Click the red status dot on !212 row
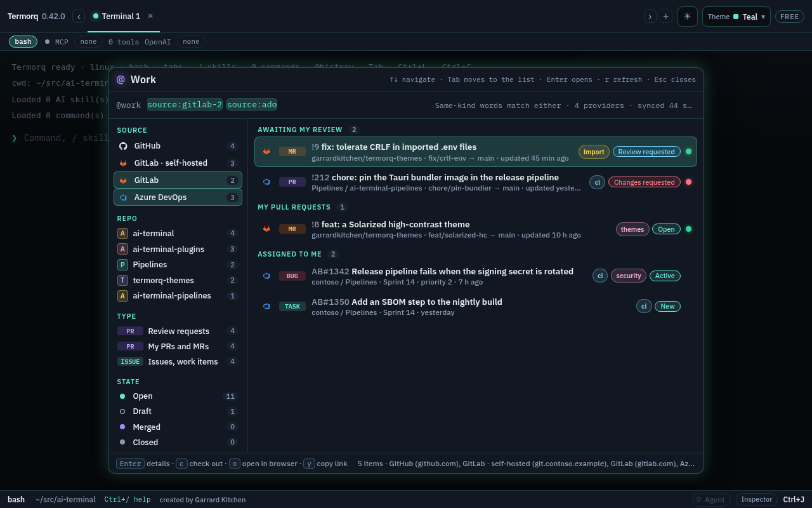Image resolution: width=812 pixels, height=508 pixels. click(x=688, y=182)
